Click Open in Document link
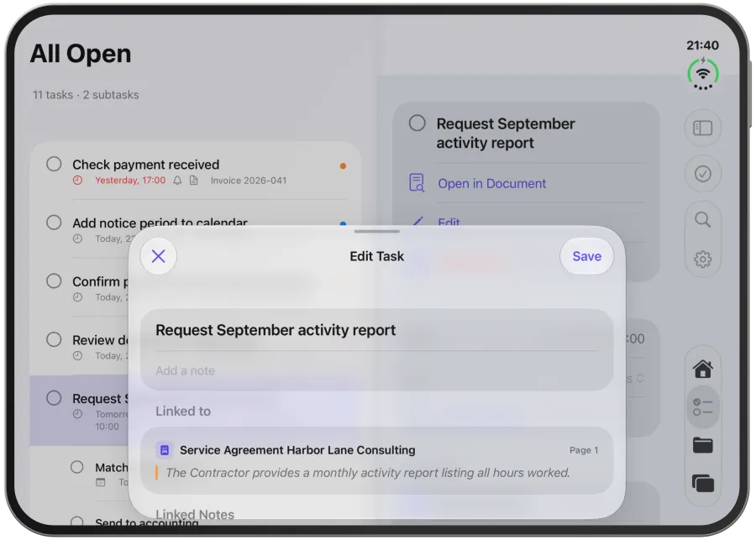Screen dimensions: 756x540 tap(491, 184)
